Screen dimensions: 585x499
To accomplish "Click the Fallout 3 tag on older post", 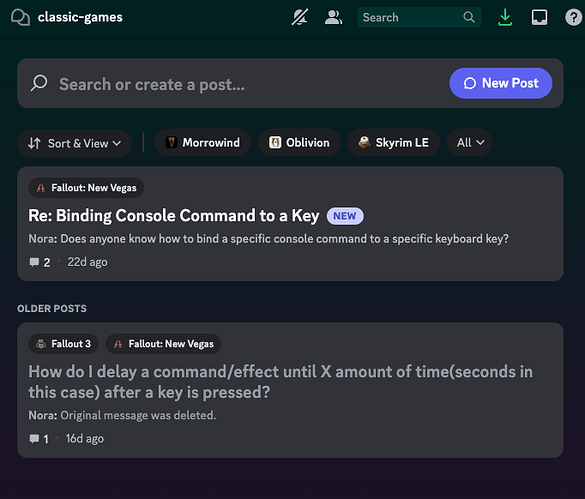I will (x=63, y=344).
